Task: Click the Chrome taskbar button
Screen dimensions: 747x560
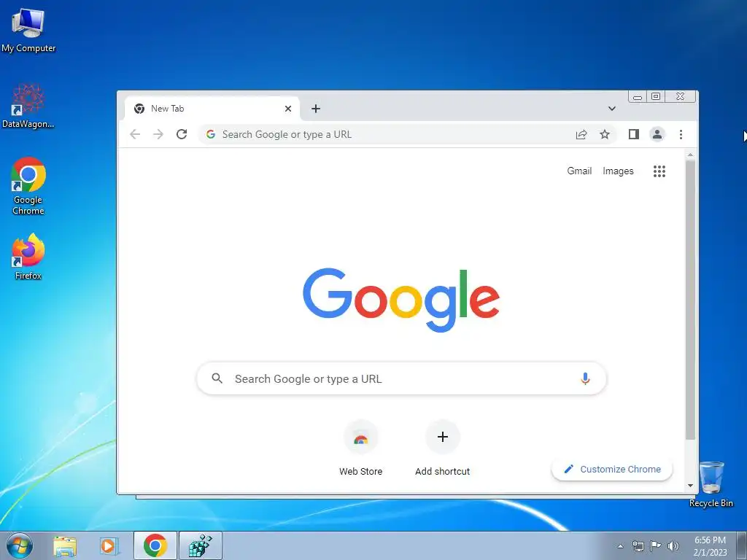Action: point(155,545)
